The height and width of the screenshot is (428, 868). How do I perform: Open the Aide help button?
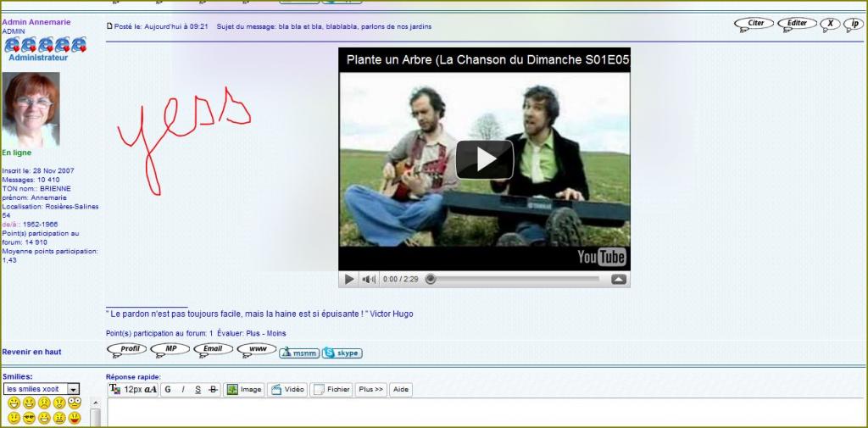click(x=401, y=389)
